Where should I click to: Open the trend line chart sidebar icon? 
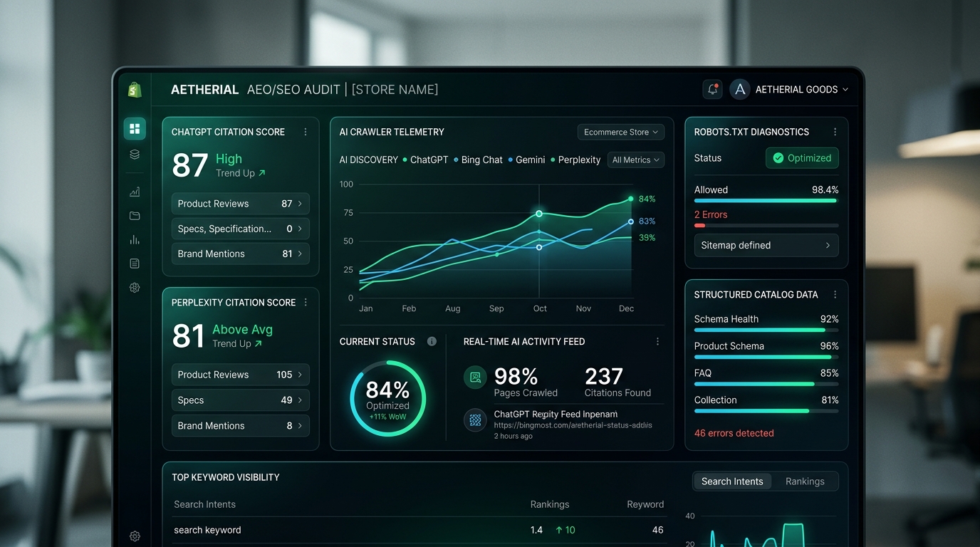click(135, 192)
